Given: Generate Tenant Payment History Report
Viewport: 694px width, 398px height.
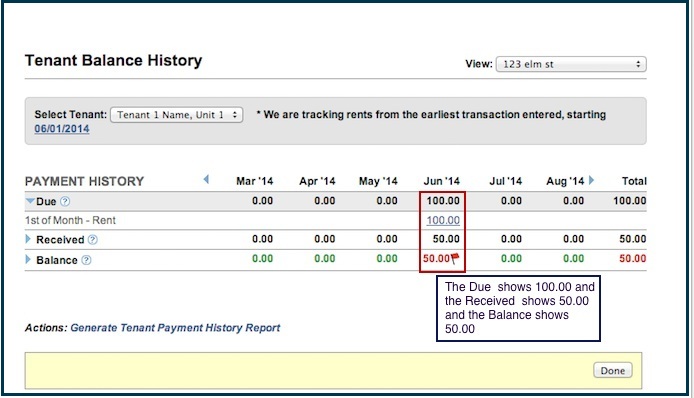Looking at the screenshot, I should tap(175, 328).
